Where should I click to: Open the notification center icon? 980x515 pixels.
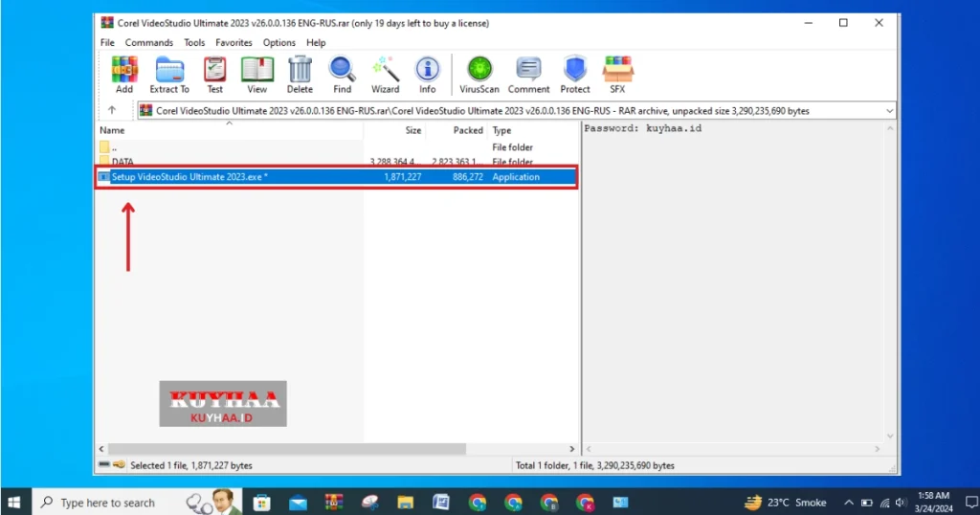(x=970, y=502)
